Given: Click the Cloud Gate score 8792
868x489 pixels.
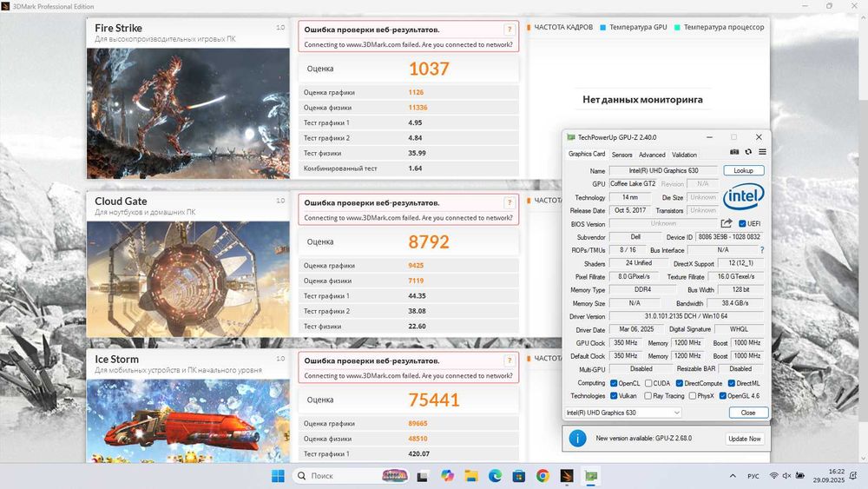Looking at the screenshot, I should pyautogui.click(x=429, y=242).
